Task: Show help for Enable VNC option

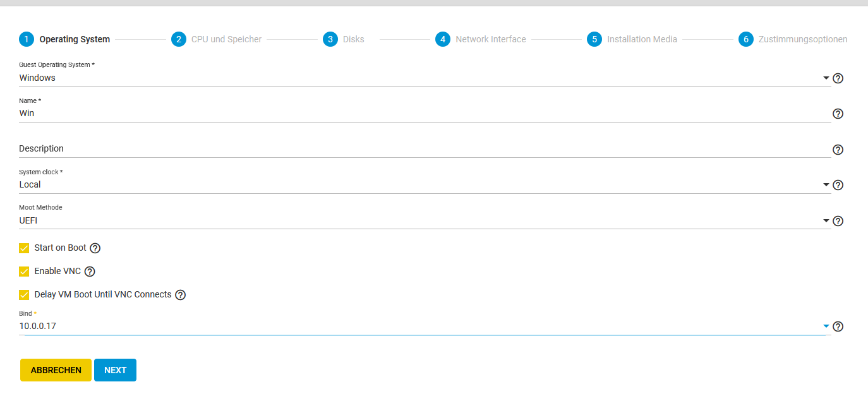Action: pos(90,272)
